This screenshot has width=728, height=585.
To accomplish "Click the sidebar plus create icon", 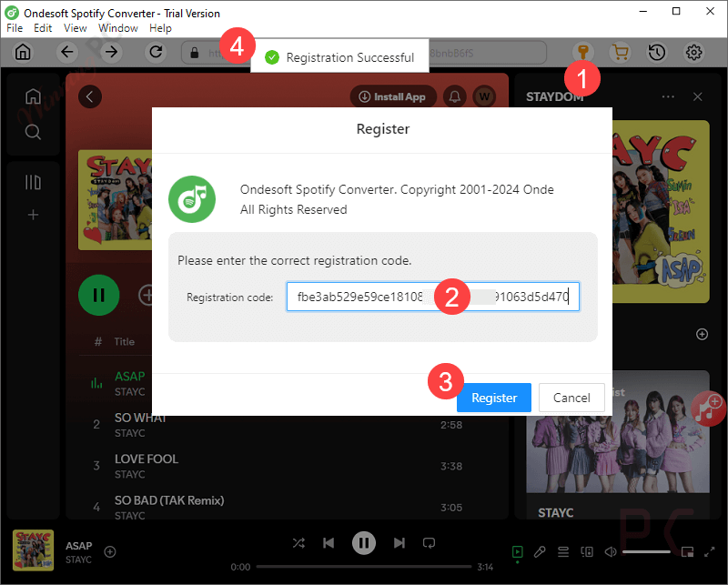I will coord(33,215).
